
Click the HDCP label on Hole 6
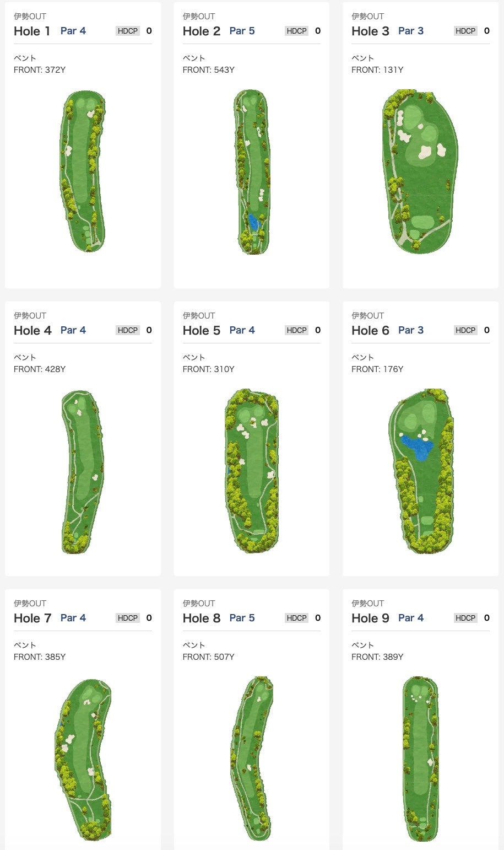[x=465, y=330]
